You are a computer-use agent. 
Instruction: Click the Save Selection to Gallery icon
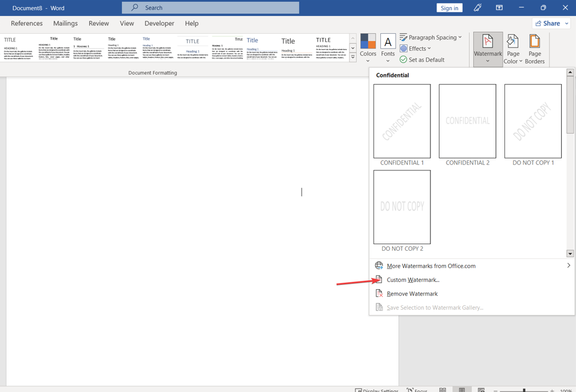(378, 307)
